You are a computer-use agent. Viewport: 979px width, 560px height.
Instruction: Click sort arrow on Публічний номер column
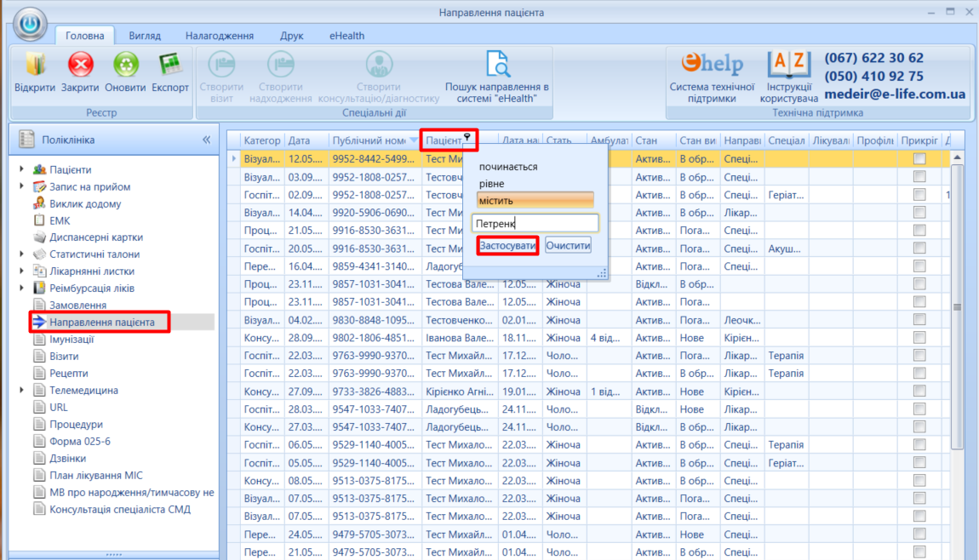click(x=414, y=140)
